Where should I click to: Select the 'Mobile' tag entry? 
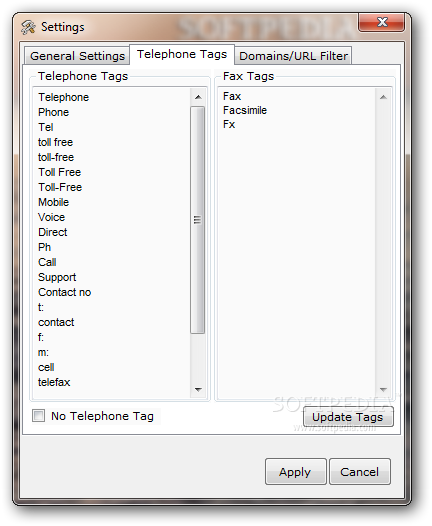pyautogui.click(x=53, y=202)
